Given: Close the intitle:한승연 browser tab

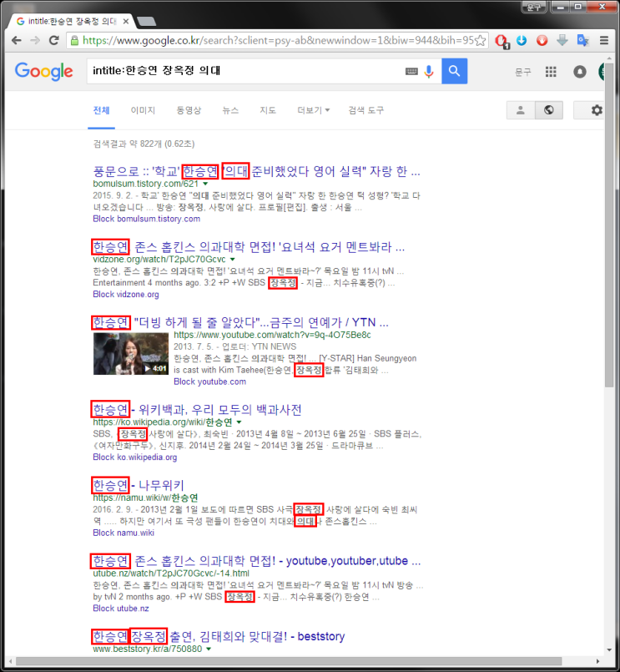Looking at the screenshot, I should tap(125, 22).
